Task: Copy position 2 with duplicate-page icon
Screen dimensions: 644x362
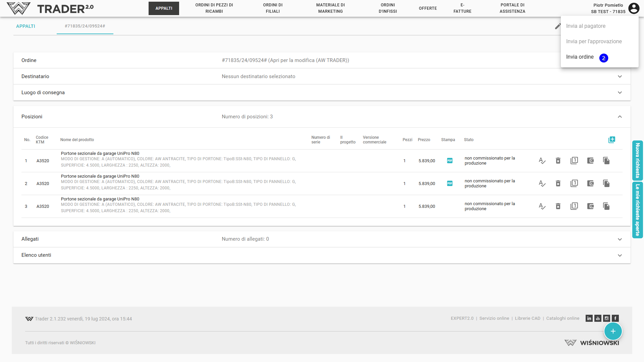Action: pos(606,184)
